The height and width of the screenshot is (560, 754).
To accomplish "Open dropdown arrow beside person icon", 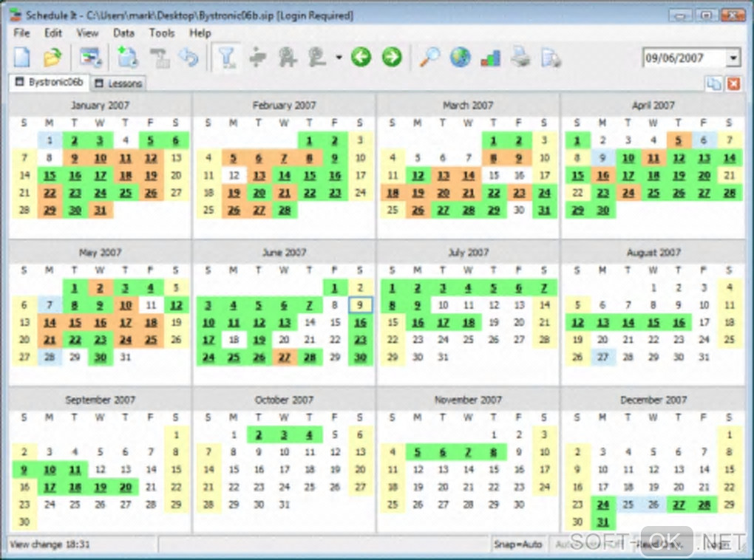I will [x=339, y=58].
